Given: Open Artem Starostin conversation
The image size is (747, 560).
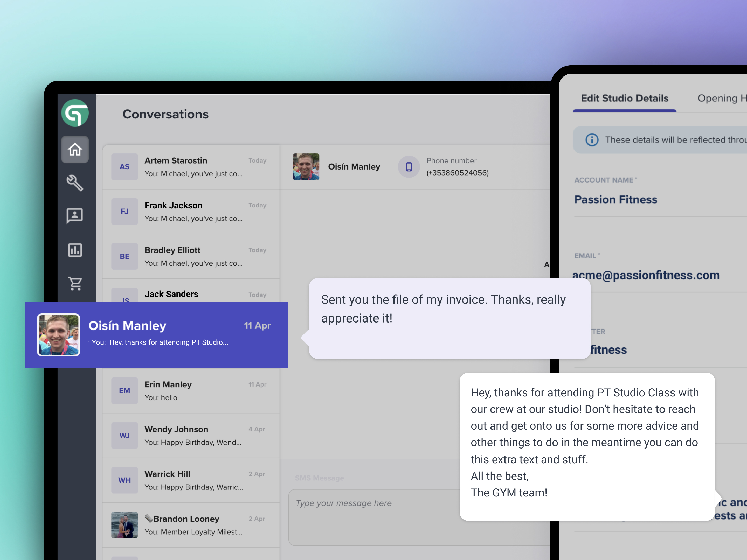Looking at the screenshot, I should pyautogui.click(x=190, y=166).
